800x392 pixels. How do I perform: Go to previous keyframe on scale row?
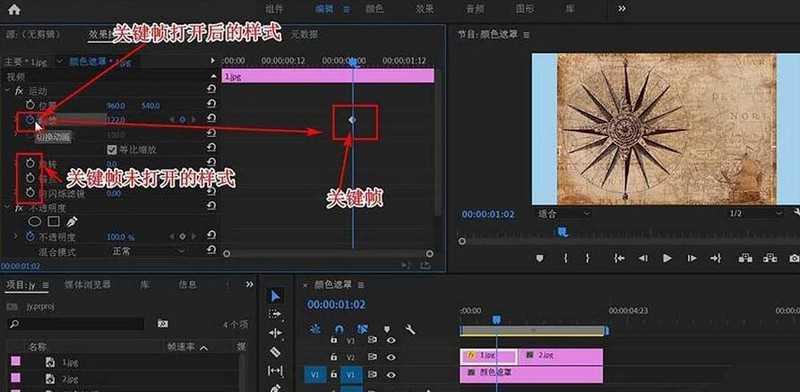pos(172,120)
